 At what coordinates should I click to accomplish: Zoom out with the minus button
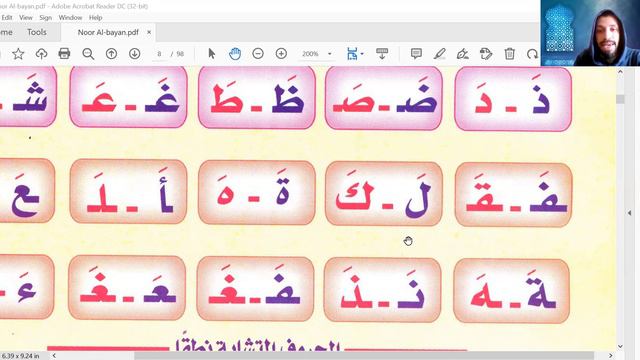click(258, 53)
